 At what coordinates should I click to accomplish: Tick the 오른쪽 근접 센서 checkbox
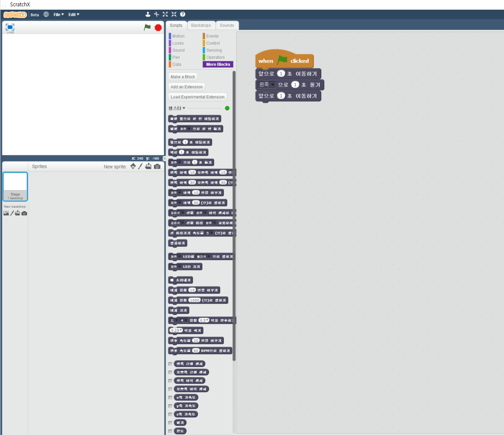pos(170,372)
